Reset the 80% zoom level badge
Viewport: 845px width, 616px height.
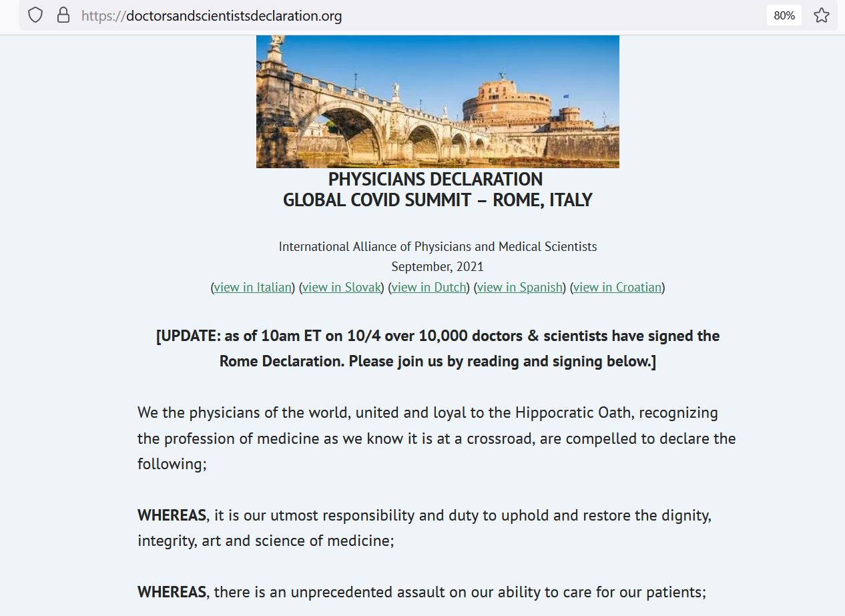coord(784,15)
